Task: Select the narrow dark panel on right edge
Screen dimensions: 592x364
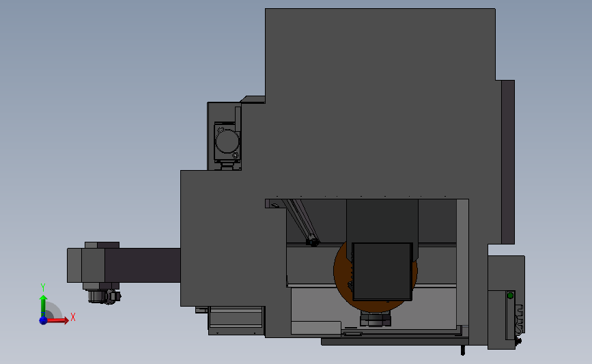Action: 508,162
